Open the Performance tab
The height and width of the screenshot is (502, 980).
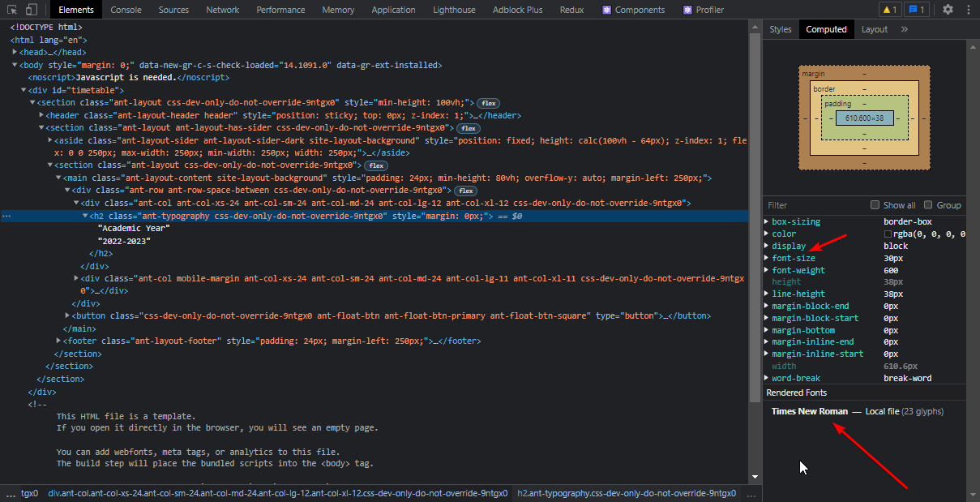click(280, 10)
